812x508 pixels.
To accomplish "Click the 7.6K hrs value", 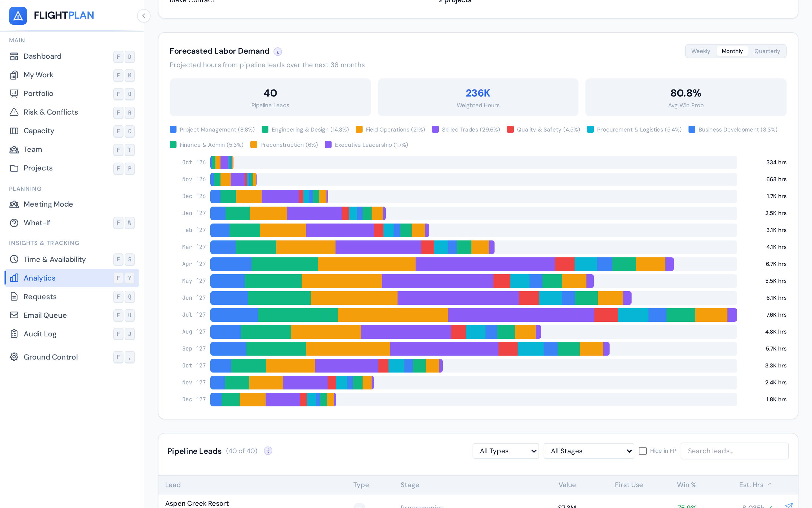I will coord(776,315).
